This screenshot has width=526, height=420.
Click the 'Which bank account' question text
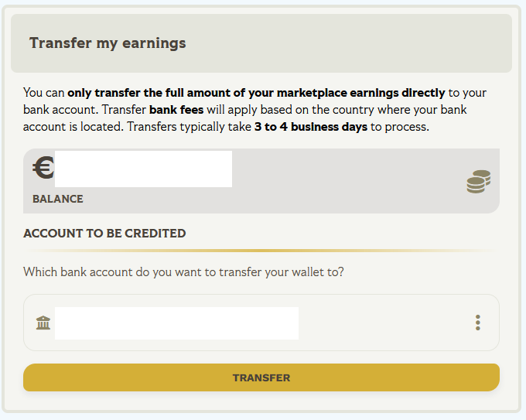183,272
